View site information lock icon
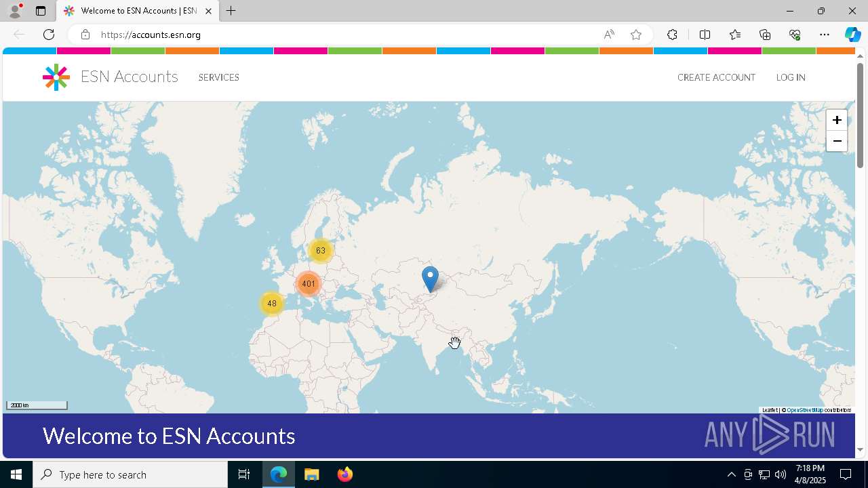The height and width of the screenshot is (488, 868). pos(85,35)
